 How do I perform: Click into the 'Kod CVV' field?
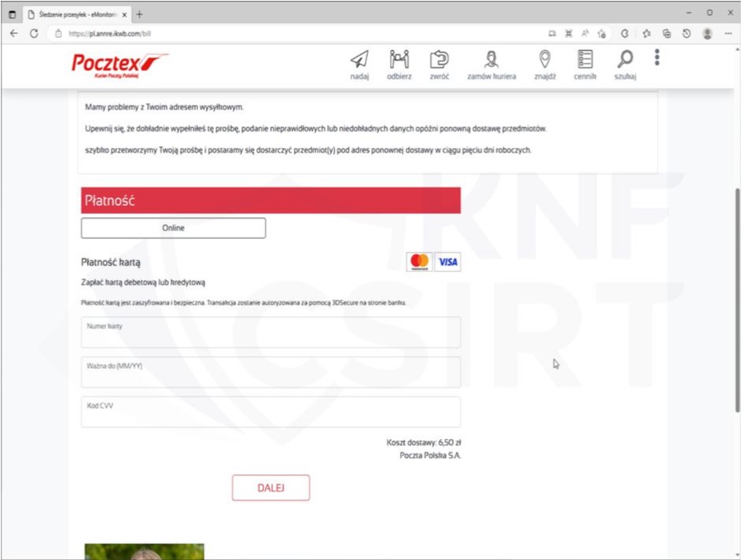point(270,412)
